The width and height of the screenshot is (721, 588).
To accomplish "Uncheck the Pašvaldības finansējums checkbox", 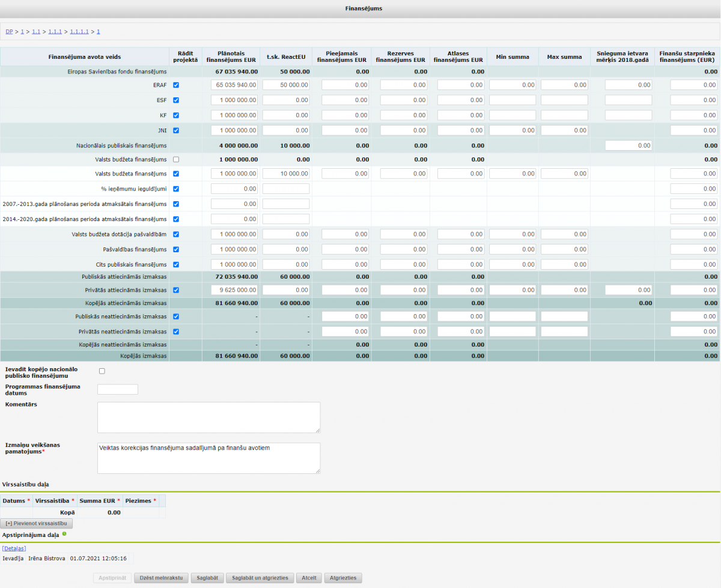I will (x=175, y=249).
